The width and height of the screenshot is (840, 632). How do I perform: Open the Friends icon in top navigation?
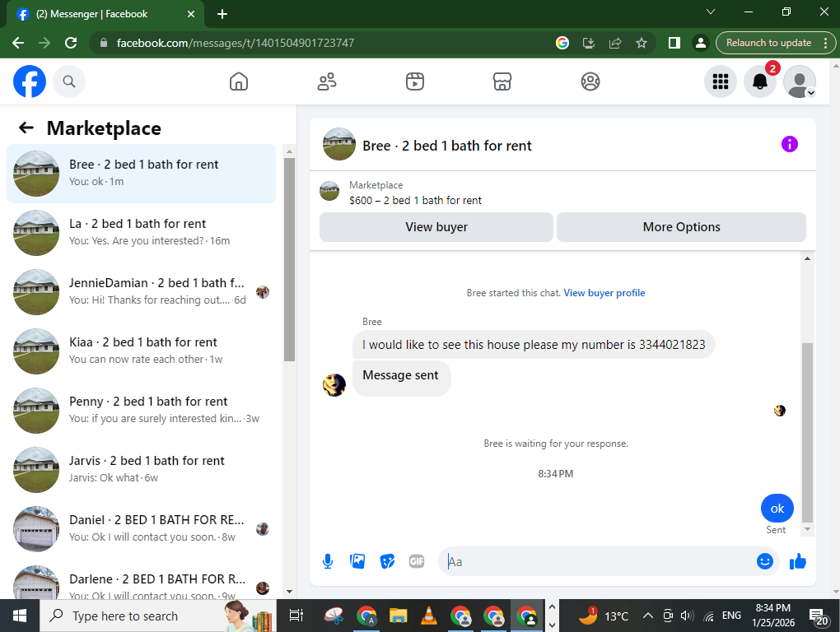327,81
